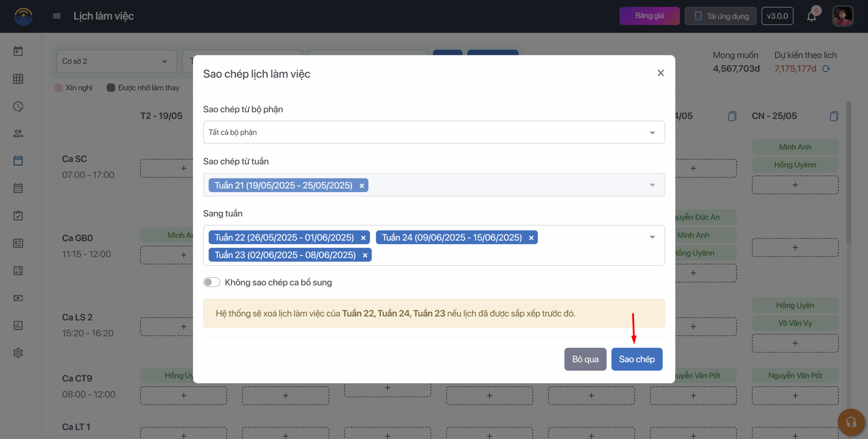Open the clock history icon in the sidebar
The width and height of the screenshot is (868, 439).
[x=18, y=106]
